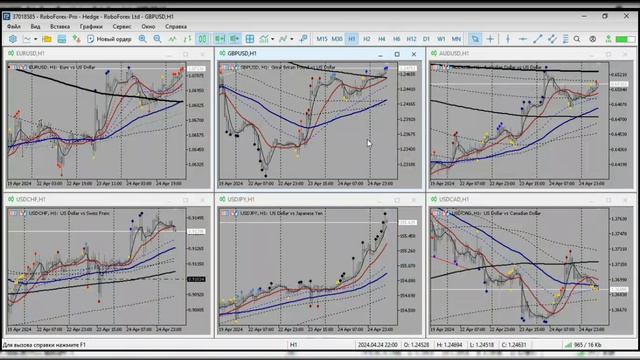Expand the arrow beside the line-graph icon
This screenshot has width=640, height=360.
(36, 39)
